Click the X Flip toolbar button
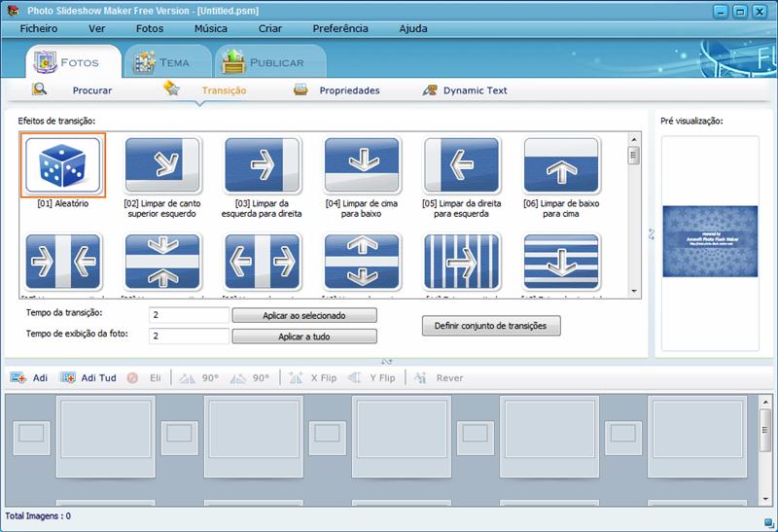The height and width of the screenshot is (532, 778). pos(312,377)
